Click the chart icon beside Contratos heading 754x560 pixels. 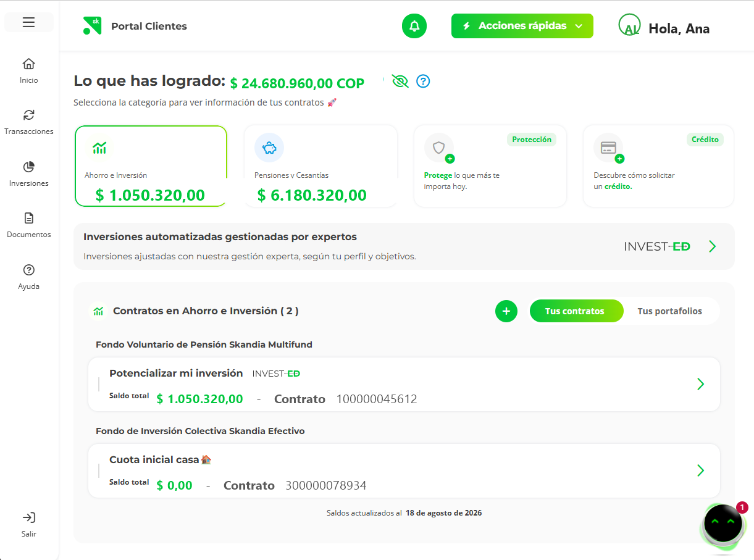98,311
